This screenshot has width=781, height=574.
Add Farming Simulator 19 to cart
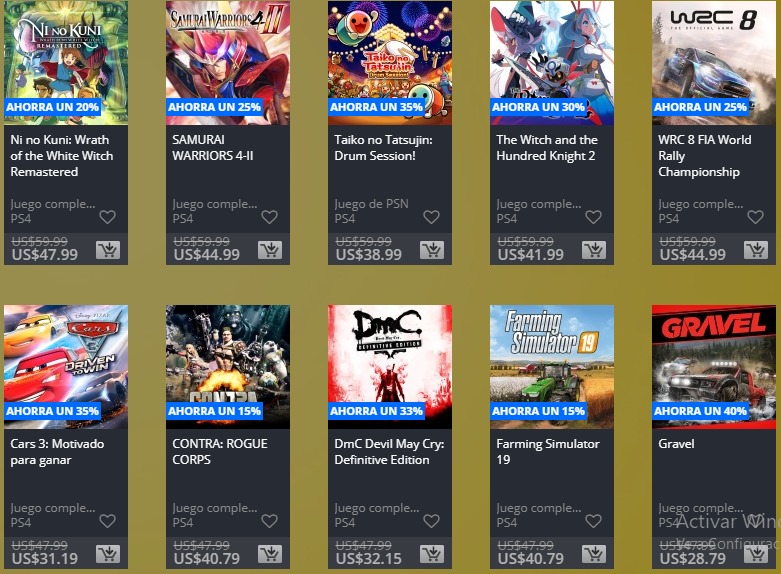pos(594,554)
